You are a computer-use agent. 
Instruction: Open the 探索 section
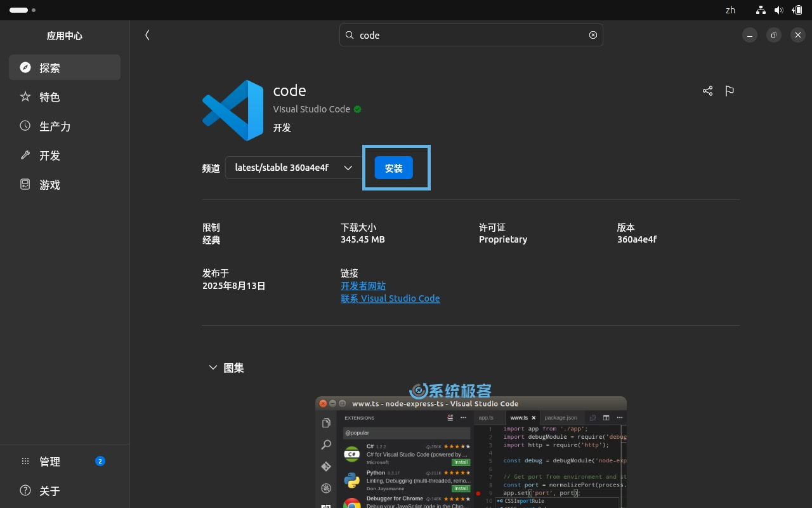(x=65, y=67)
